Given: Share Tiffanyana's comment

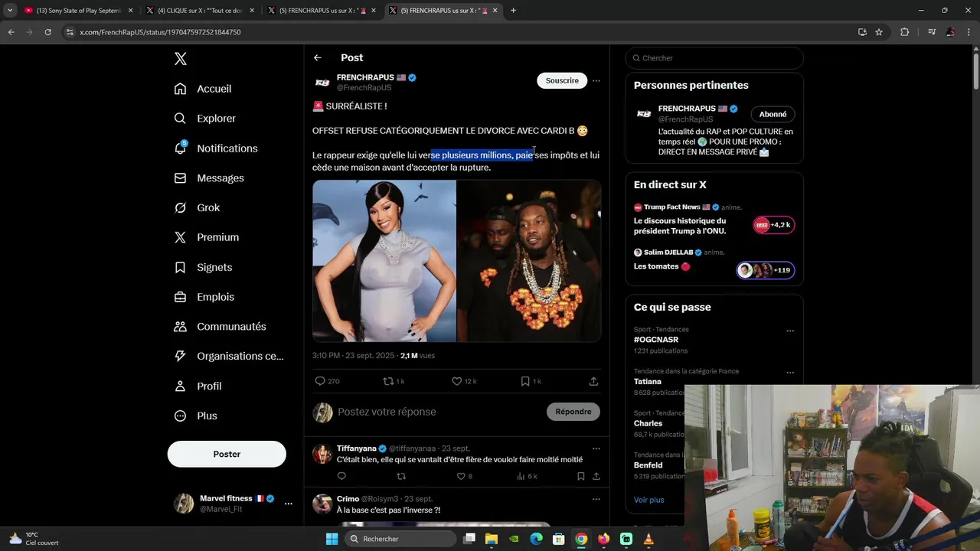Looking at the screenshot, I should point(596,476).
